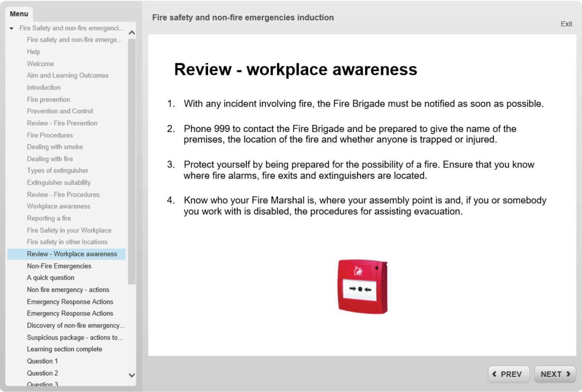Image resolution: width=582 pixels, height=392 pixels.
Task: Click the menu scrollbar down arrow
Action: point(132,375)
